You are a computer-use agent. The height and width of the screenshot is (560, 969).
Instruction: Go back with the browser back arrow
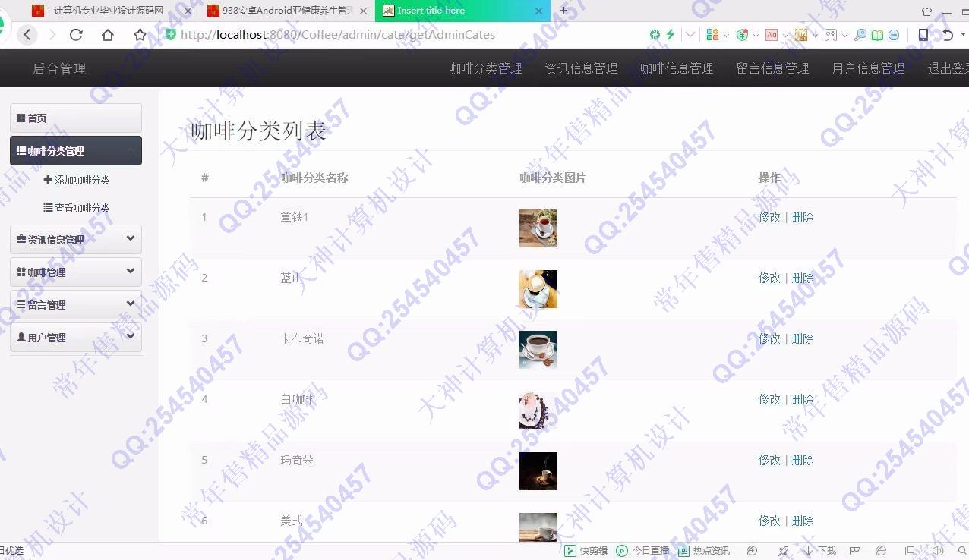[x=27, y=35]
